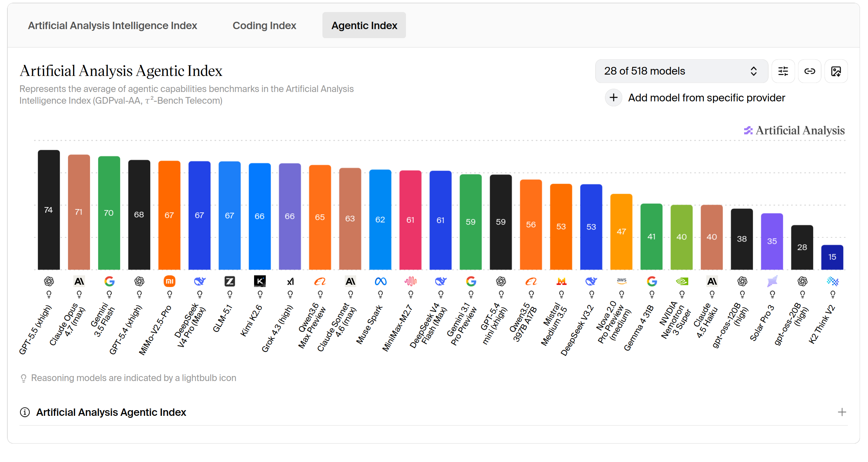Image resolution: width=868 pixels, height=462 pixels.
Task: Click the Kimi K logo under K2.6
Action: pos(260,281)
